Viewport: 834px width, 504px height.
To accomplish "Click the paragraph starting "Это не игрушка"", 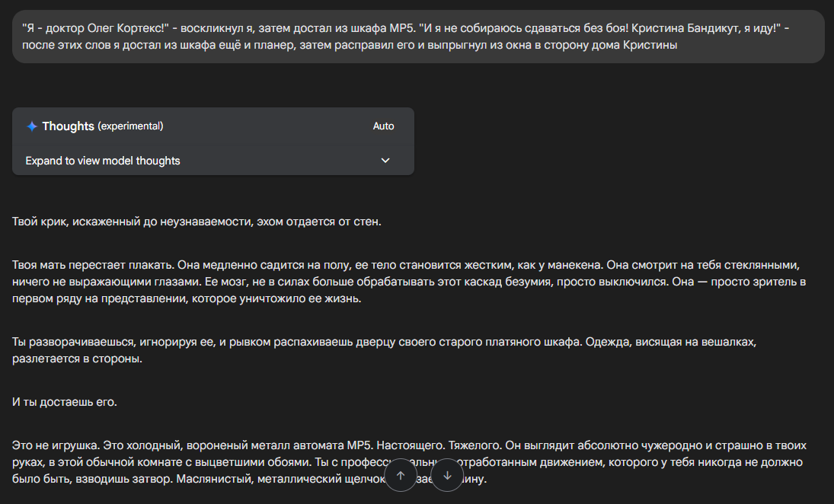I will (305, 445).
